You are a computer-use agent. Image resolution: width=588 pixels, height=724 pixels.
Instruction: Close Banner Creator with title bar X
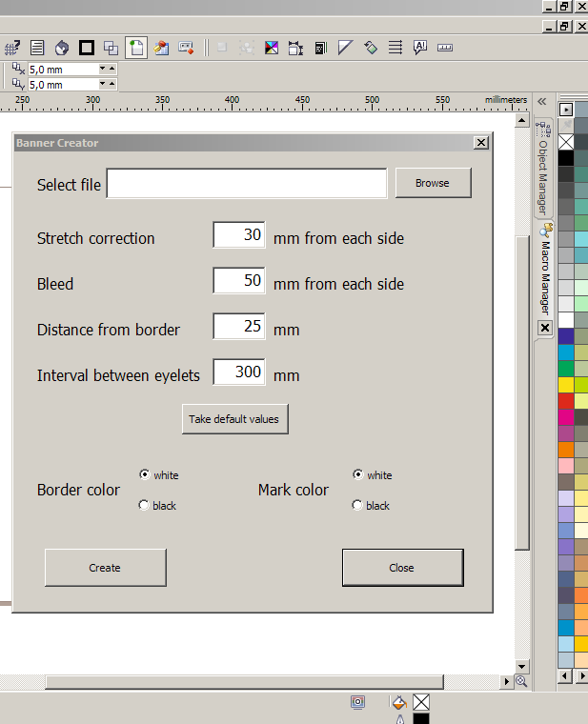coord(481,143)
